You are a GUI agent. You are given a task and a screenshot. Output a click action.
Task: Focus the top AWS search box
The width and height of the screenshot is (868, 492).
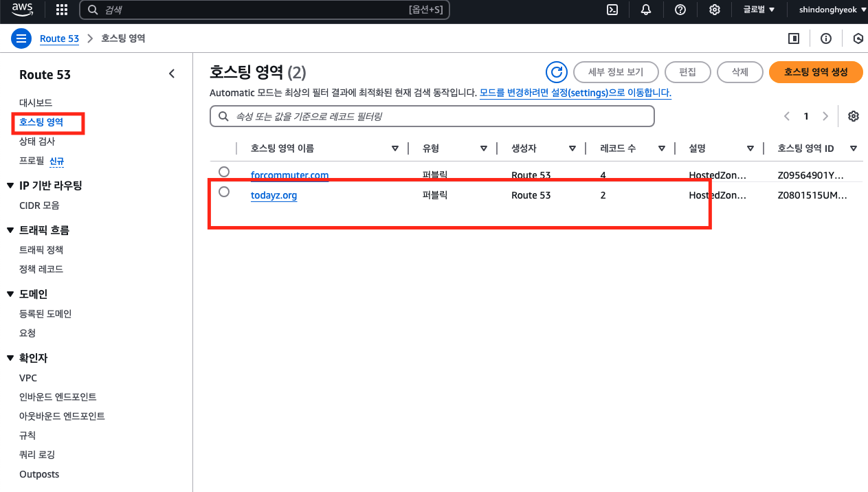click(x=265, y=10)
